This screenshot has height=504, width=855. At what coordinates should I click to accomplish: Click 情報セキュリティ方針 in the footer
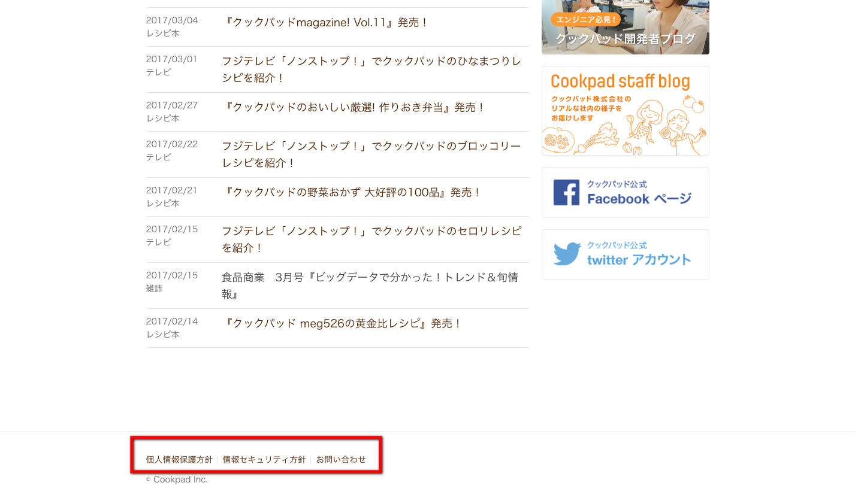click(264, 460)
